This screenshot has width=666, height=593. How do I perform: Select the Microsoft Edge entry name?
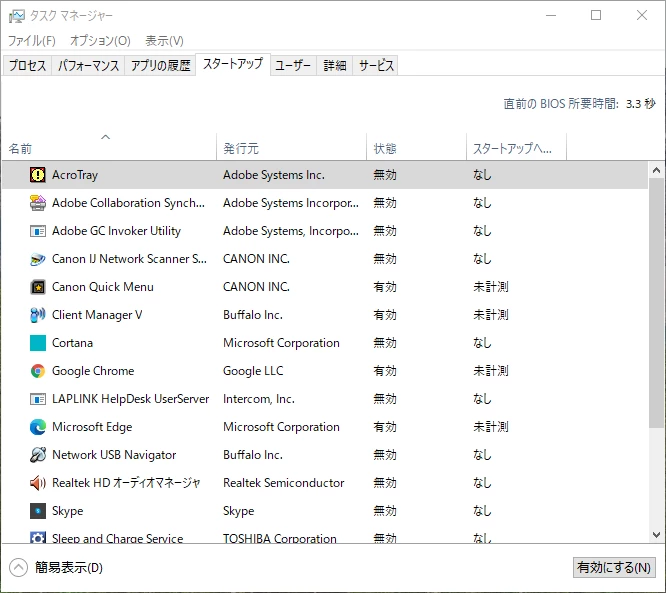click(x=92, y=427)
